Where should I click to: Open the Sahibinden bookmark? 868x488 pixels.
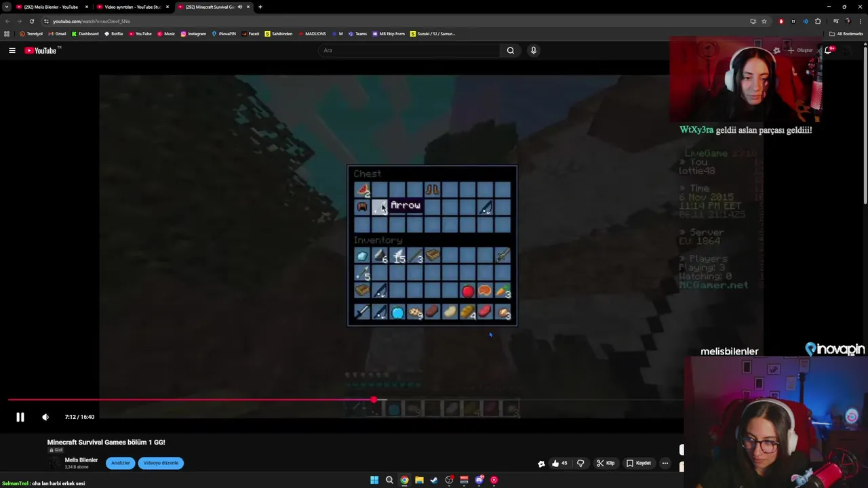279,33
